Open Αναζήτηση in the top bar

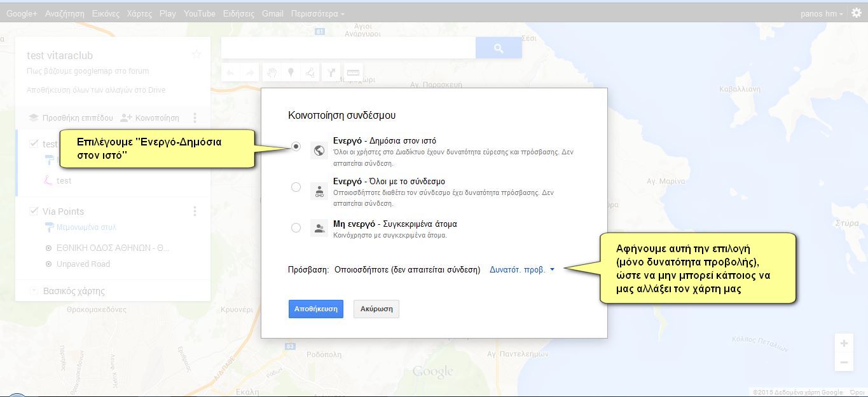coord(64,13)
